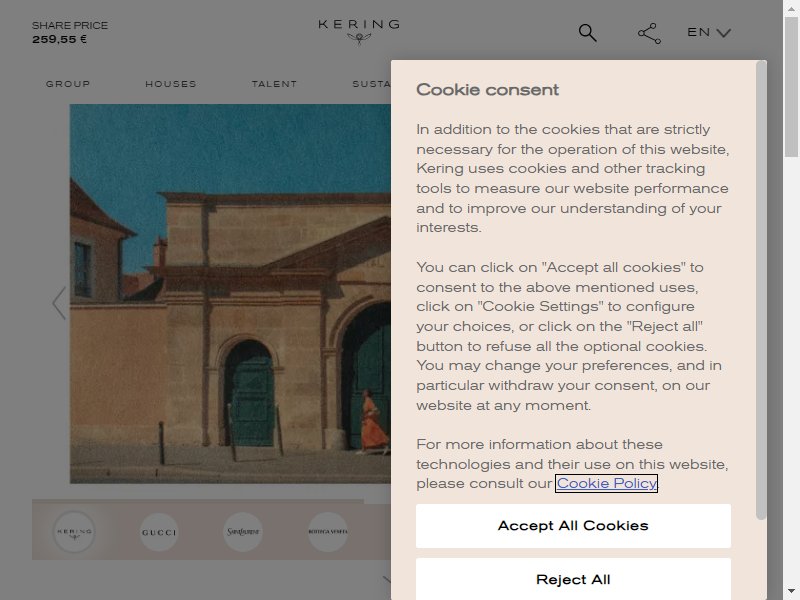
Task: Accept All Cookies
Action: coord(573,526)
